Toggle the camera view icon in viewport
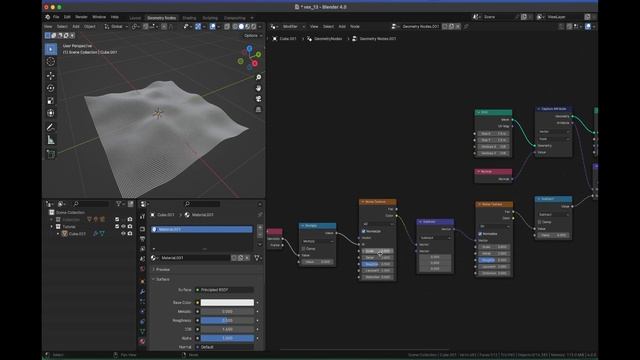 click(x=258, y=99)
